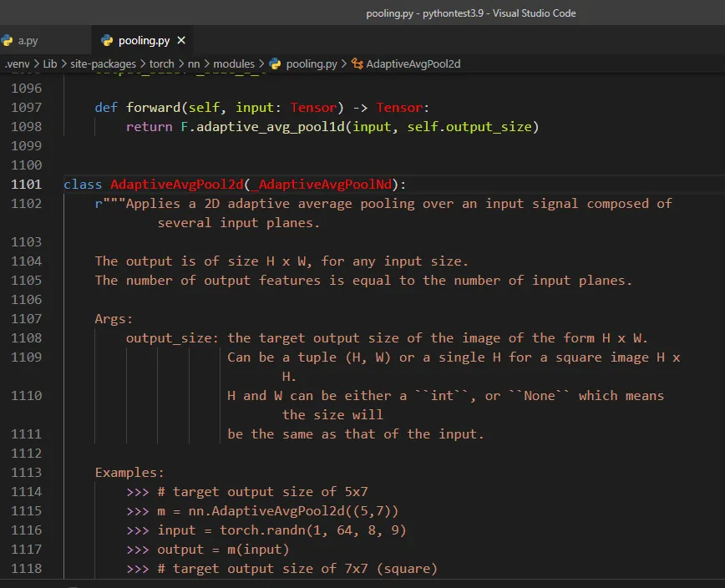Click the Python file icon in breadcrumb
725x588 pixels.
coord(275,63)
